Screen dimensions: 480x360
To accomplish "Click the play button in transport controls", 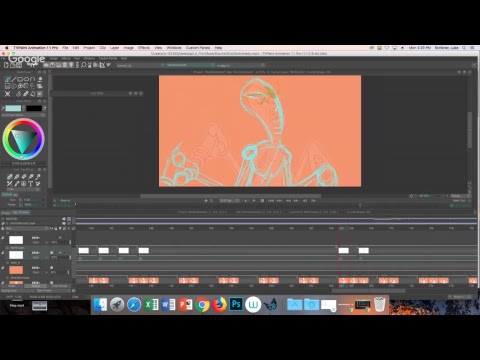I will [x=254, y=201].
